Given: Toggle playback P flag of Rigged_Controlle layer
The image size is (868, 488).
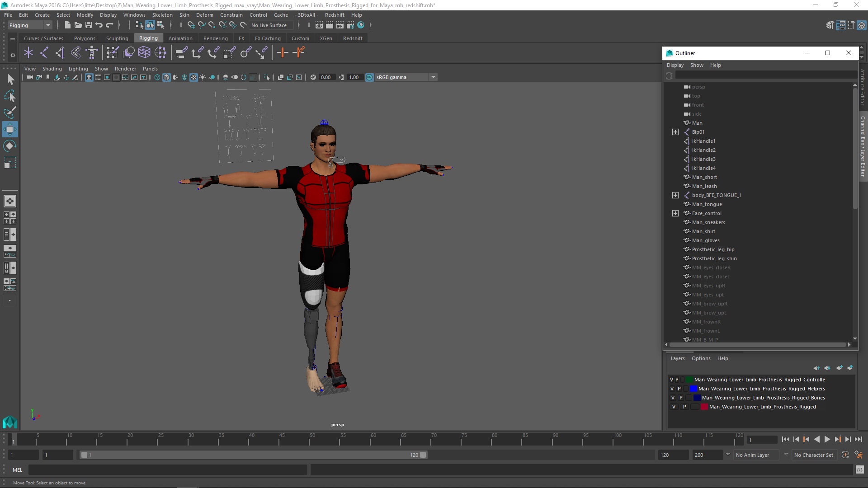Looking at the screenshot, I should click(x=677, y=380).
